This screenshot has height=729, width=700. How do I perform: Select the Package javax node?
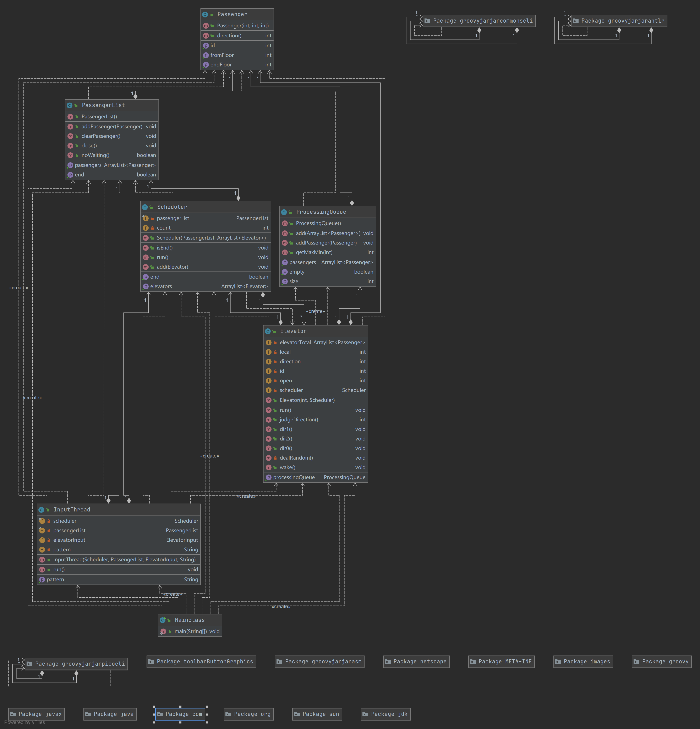[x=37, y=714]
